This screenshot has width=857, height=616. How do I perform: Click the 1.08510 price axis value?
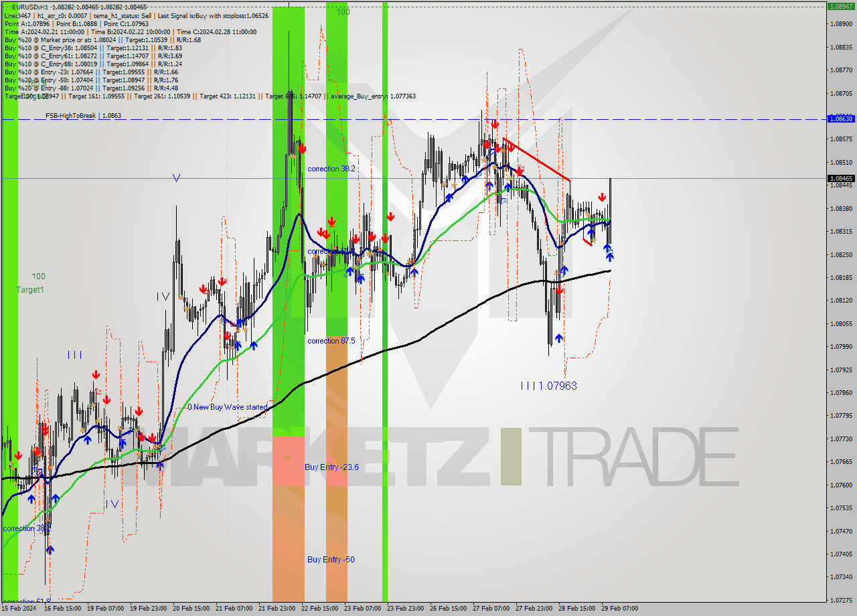click(841, 162)
